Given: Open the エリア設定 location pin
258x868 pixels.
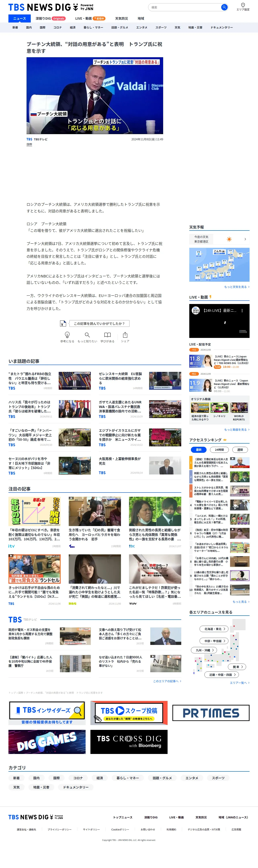Looking at the screenshot, I should point(243,7).
